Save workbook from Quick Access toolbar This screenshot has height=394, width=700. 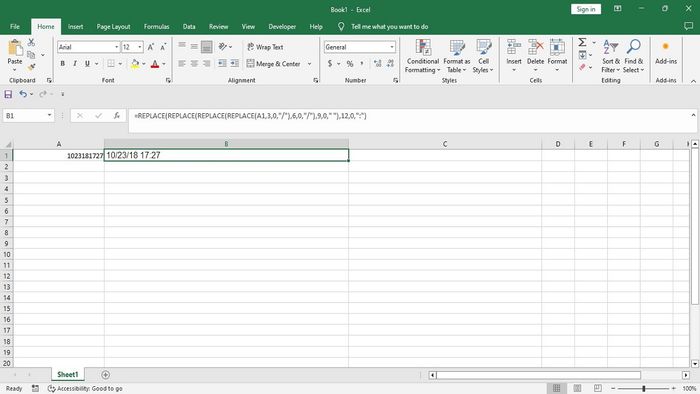[x=8, y=94]
